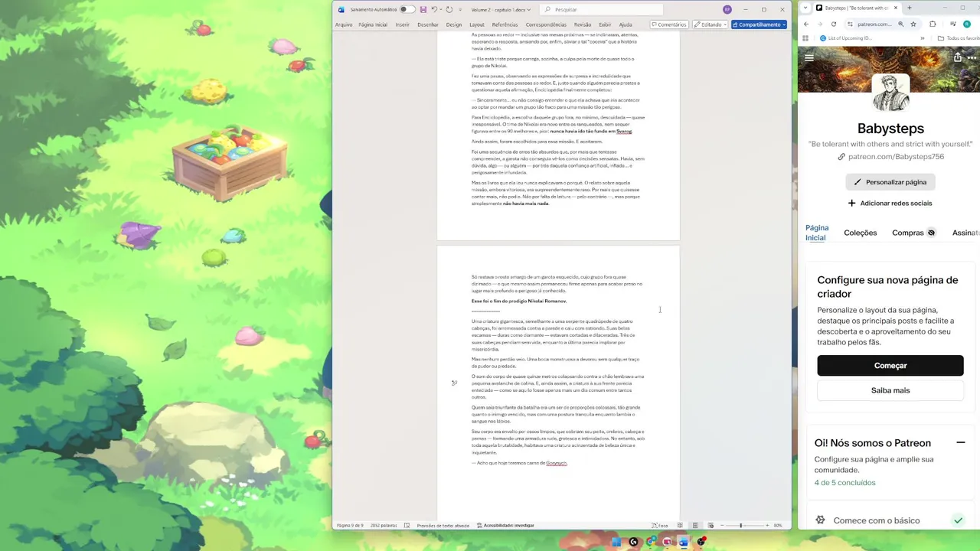The width and height of the screenshot is (980, 551).
Task: Open Customize Quick Access Toolbar dropdown
Action: point(460,10)
